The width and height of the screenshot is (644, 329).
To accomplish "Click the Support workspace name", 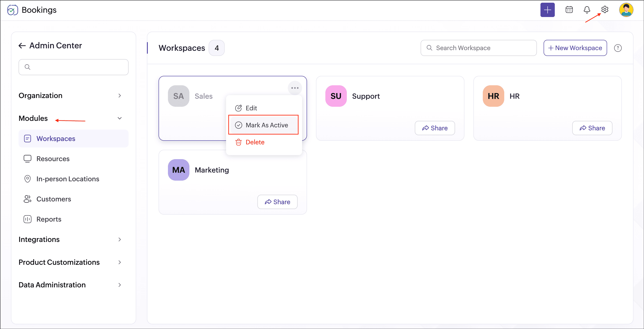I will coord(366,96).
